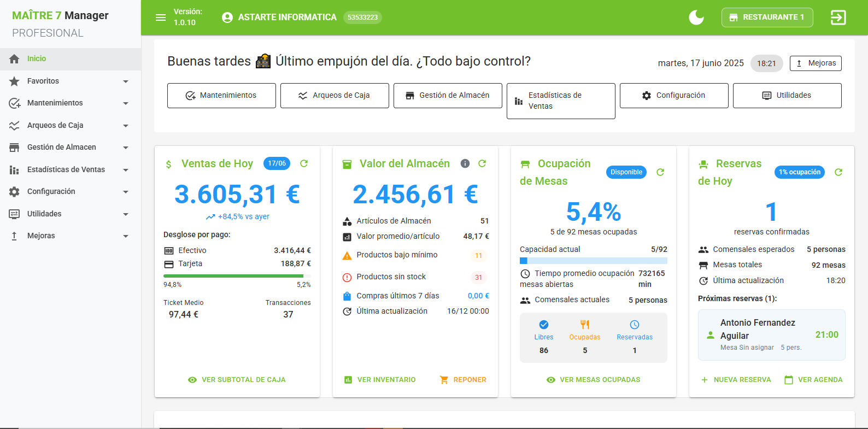Click the Mejoras button near the clock
Viewport: 868px width, 429px height.
(x=816, y=63)
